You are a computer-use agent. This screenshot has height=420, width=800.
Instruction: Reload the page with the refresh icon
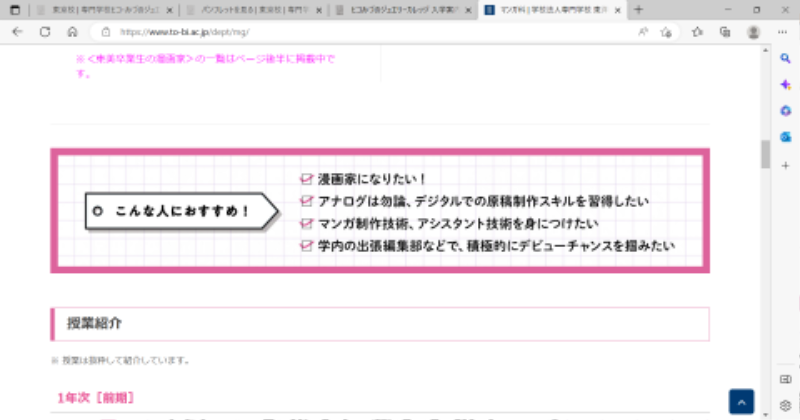45,31
